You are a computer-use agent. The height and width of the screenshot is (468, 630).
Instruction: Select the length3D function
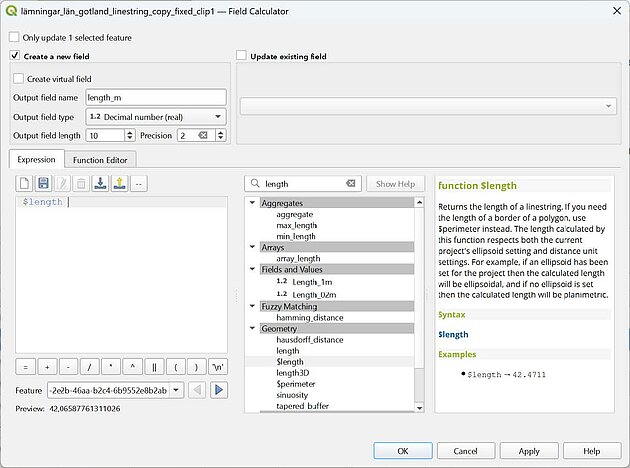click(x=292, y=373)
